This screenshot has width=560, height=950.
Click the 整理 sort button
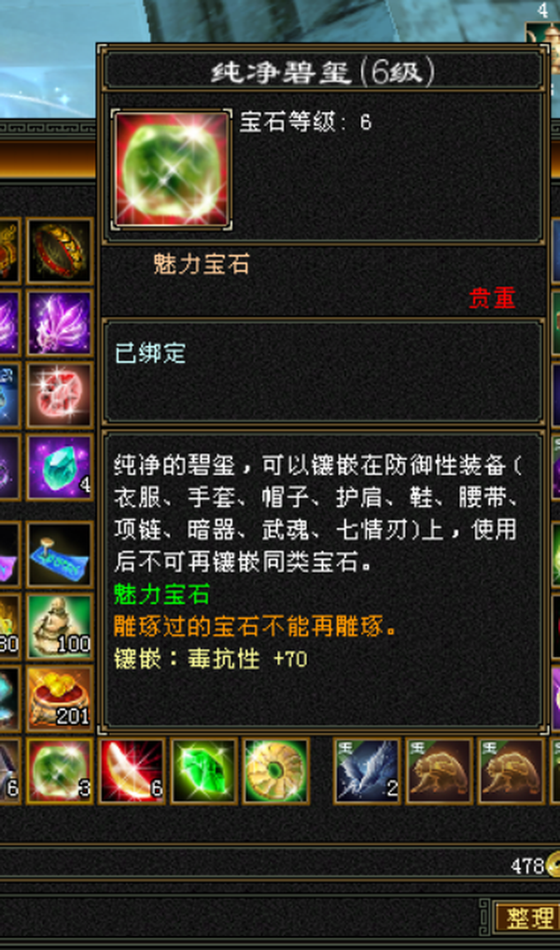tap(528, 918)
